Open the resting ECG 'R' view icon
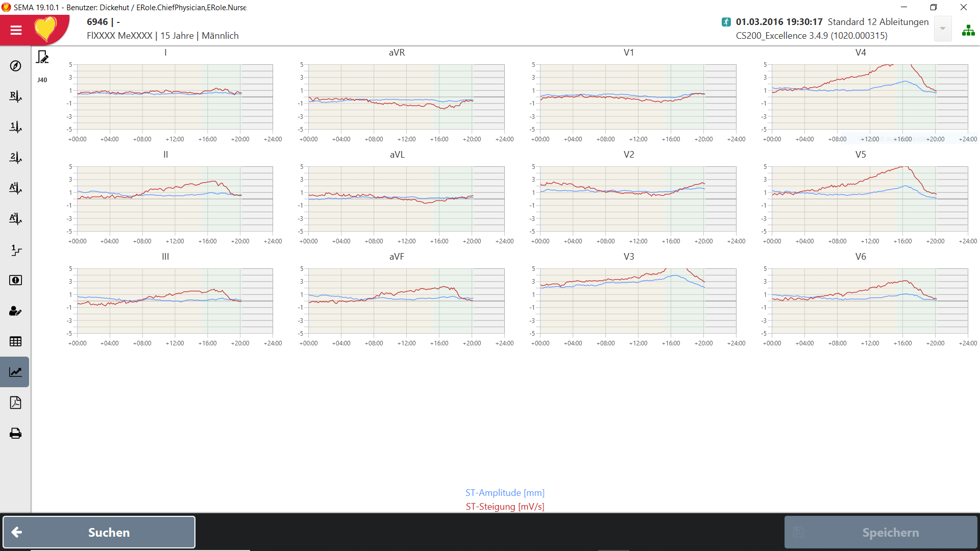 pos(15,96)
